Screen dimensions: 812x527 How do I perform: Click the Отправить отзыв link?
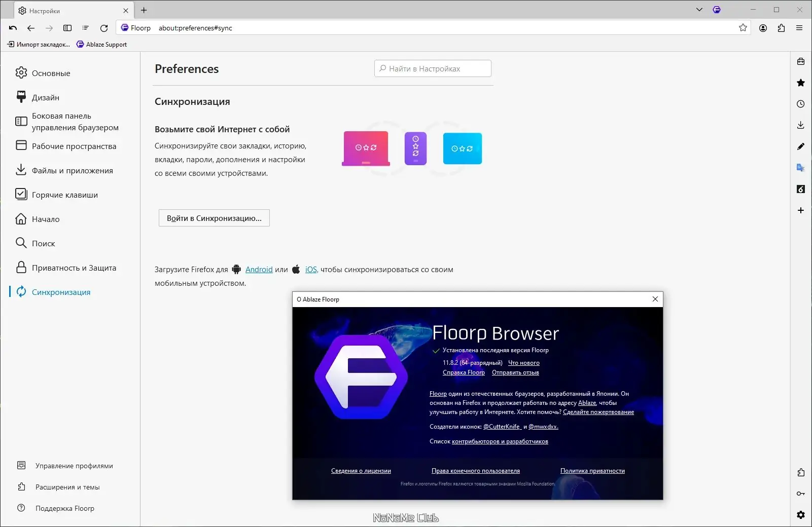click(515, 372)
